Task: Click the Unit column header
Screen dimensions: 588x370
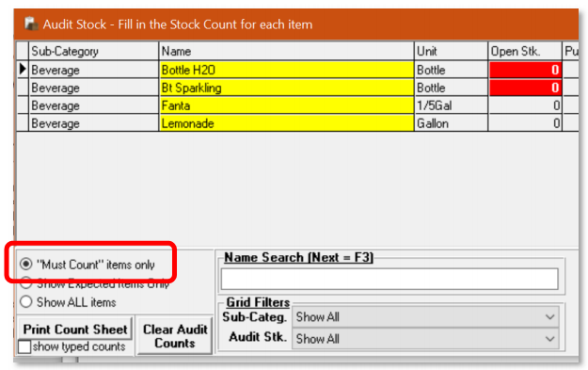Action: pos(452,51)
